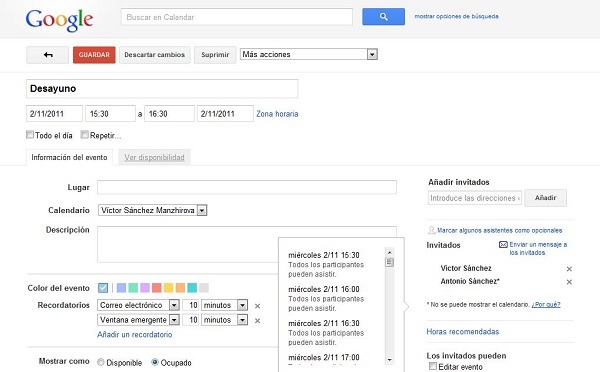This screenshot has width=600, height=372.
Task: Click email reminder 10 minutes value field
Action: click(191, 305)
